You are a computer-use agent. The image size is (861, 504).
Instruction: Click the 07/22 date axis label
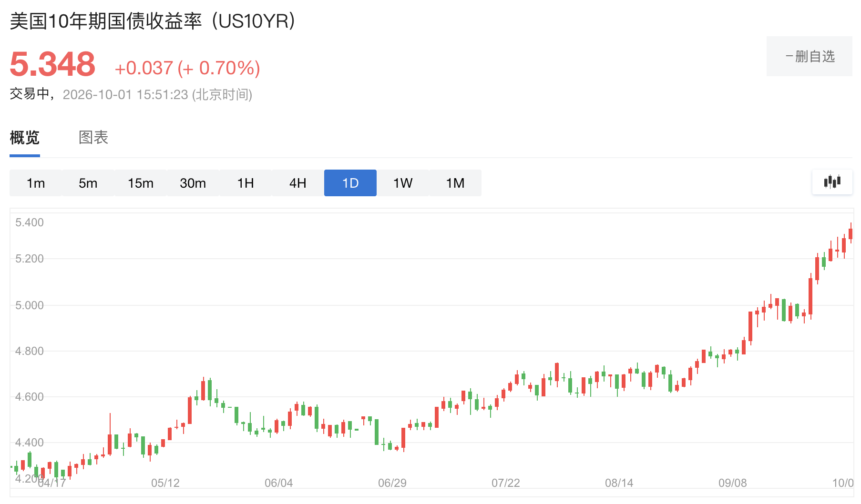pyautogui.click(x=506, y=483)
